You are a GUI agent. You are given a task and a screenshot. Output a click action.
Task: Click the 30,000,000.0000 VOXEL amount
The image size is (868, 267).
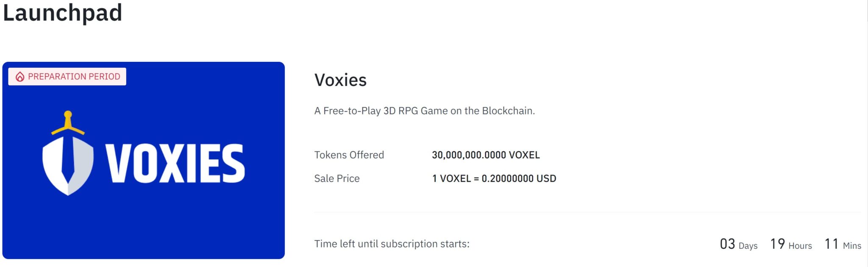486,155
